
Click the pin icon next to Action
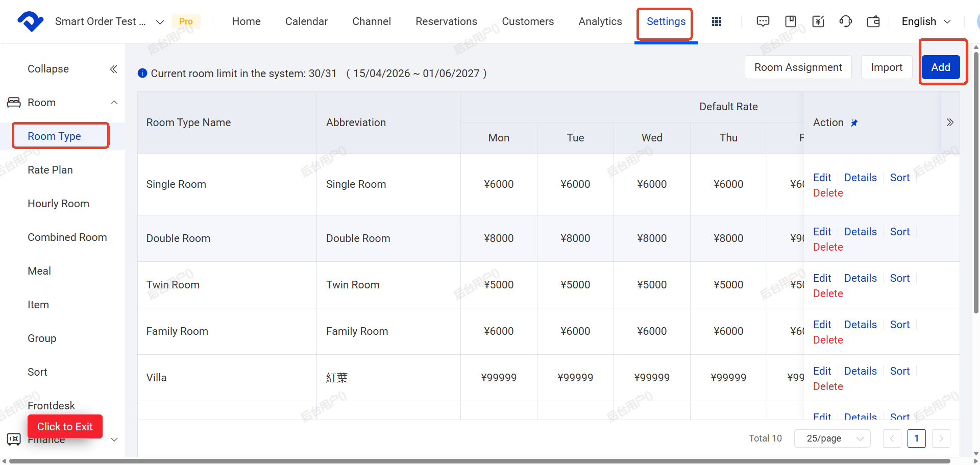(x=854, y=123)
